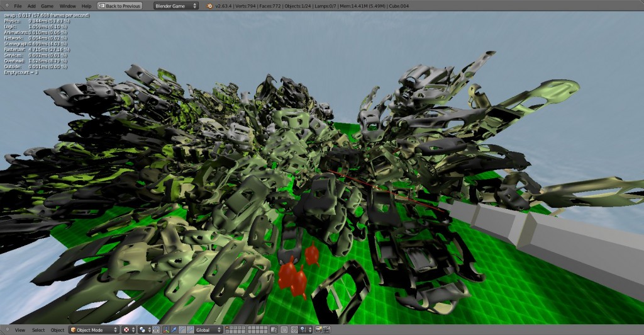Select the scale manipulator icon
This screenshot has height=335, width=644.
pyautogui.click(x=191, y=330)
